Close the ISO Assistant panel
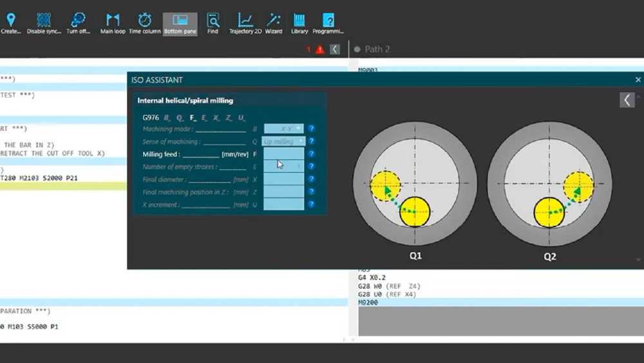Viewport: 644px width, 363px height. pyautogui.click(x=638, y=80)
